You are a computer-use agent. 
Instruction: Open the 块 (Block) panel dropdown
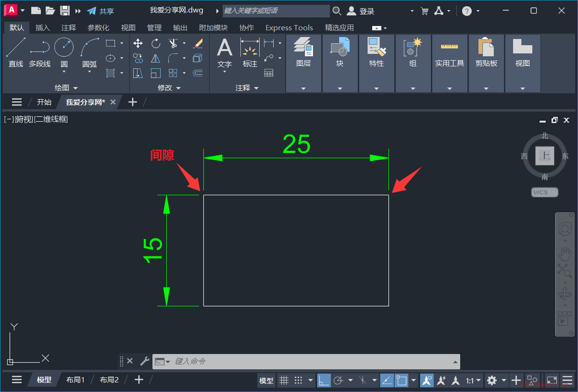tap(340, 89)
